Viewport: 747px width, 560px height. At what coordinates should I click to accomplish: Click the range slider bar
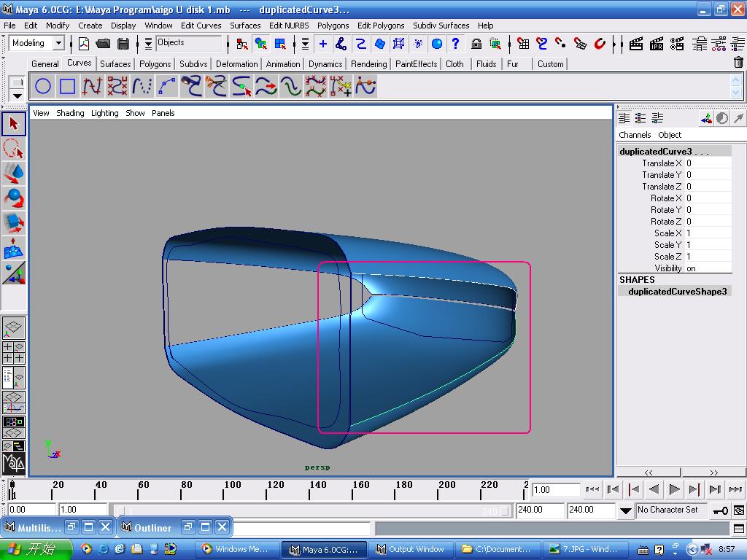(312, 511)
